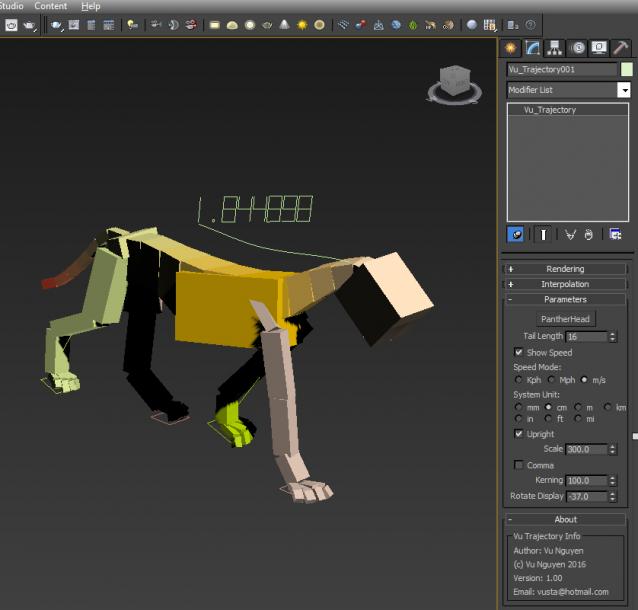This screenshot has width=638, height=610.
Task: Disable the Upright checkbox
Action: [518, 434]
